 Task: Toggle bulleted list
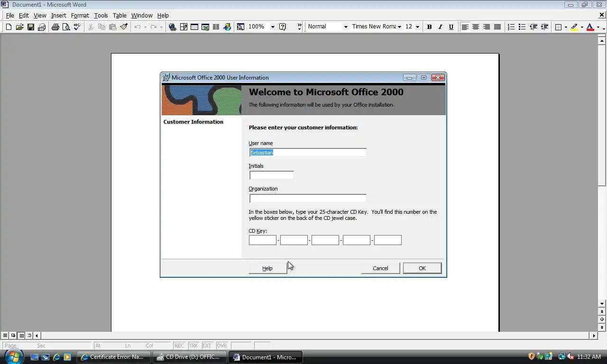(522, 27)
